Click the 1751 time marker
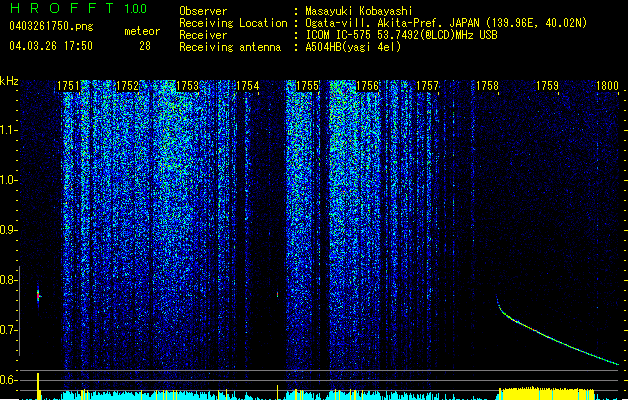Image resolution: width=629 pixels, height=400 pixels. click(69, 86)
